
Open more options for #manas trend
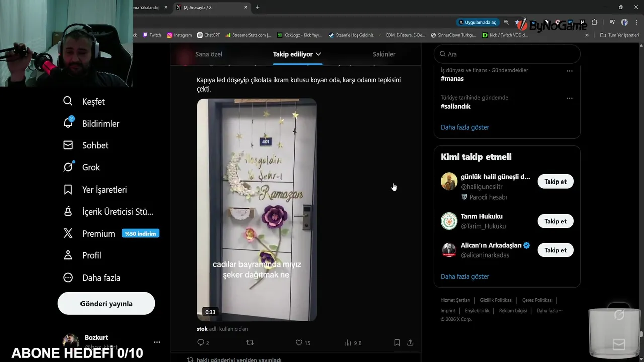pyautogui.click(x=570, y=71)
